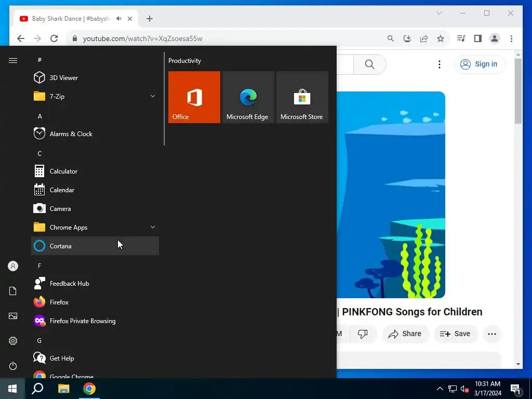
Task: Open Pictures from the Start sidebar
Action: [x=13, y=316]
